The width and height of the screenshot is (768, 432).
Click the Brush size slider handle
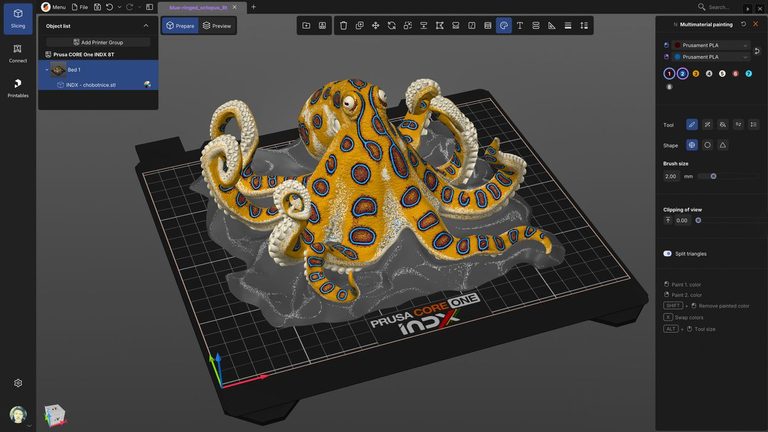713,176
